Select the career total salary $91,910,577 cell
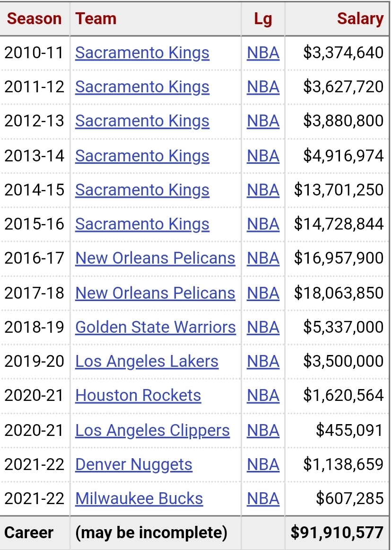This screenshot has width=392, height=550. click(x=337, y=533)
